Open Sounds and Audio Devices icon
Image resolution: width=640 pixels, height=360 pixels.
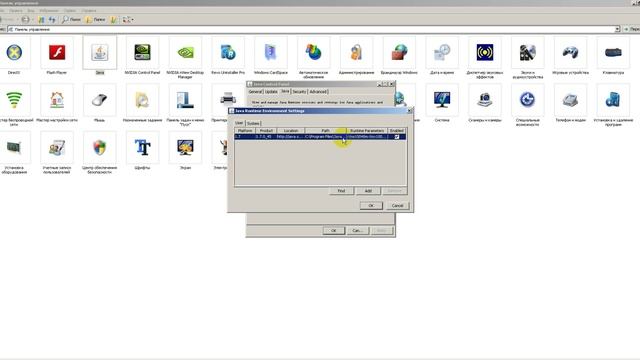coord(527,52)
